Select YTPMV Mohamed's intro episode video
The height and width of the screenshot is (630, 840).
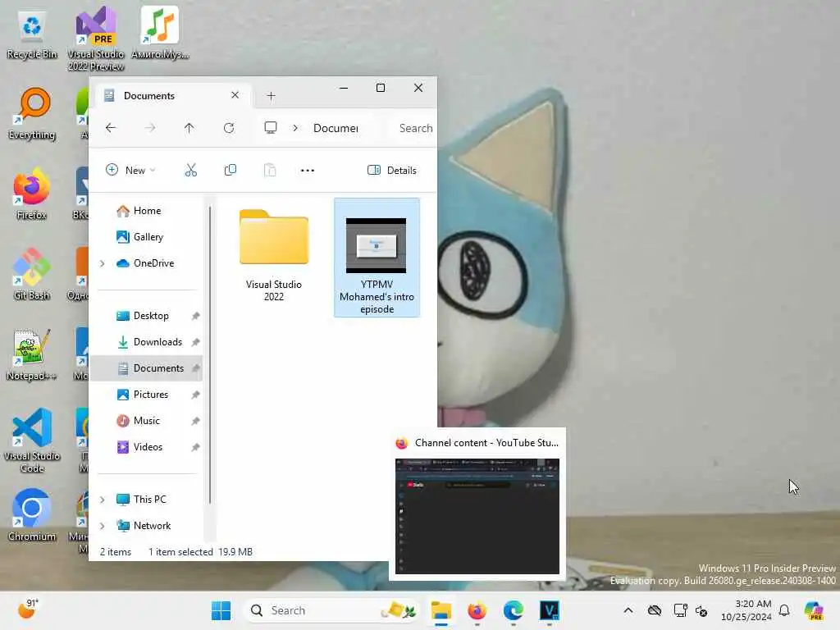pyautogui.click(x=377, y=258)
